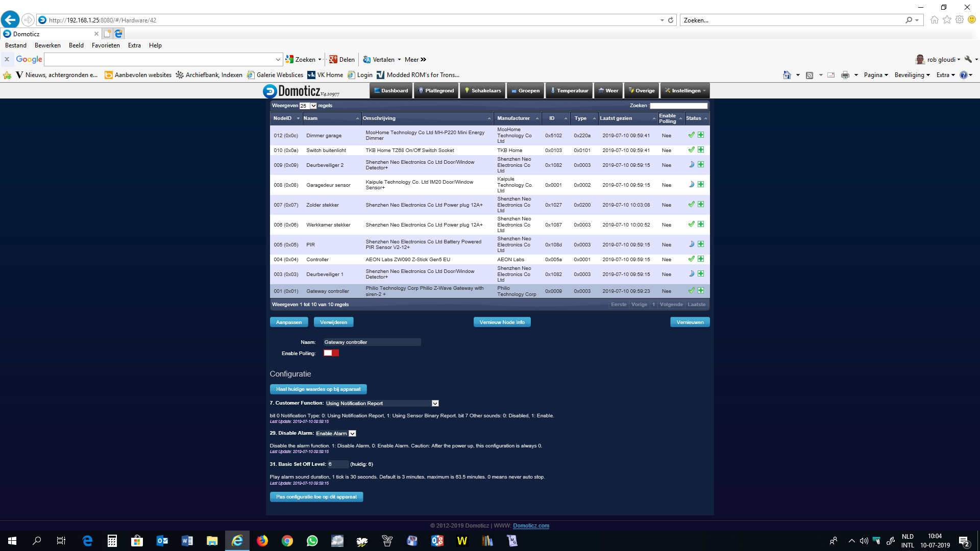Open the Disable Alarm dropdown
This screenshot has width=980, height=551.
click(352, 433)
